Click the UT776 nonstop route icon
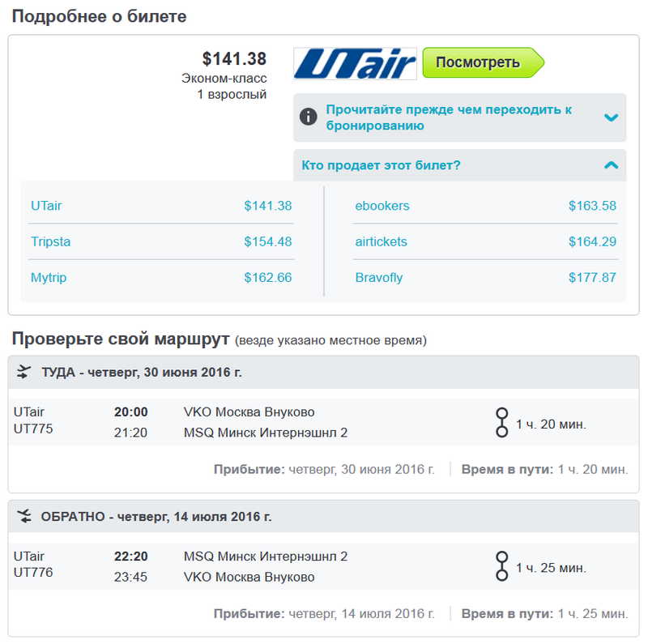The height and width of the screenshot is (644, 648). [501, 566]
